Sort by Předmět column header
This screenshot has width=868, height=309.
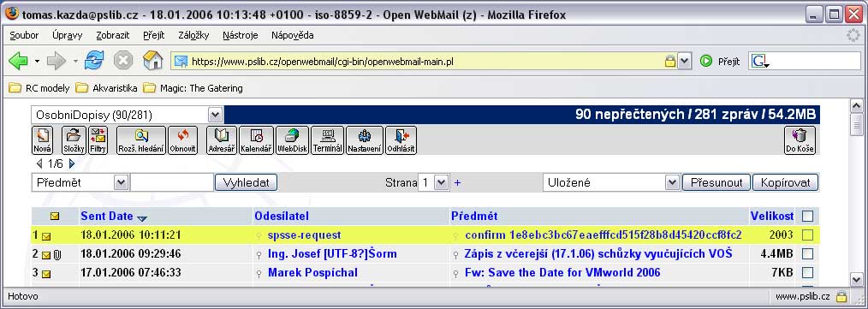[x=474, y=216]
